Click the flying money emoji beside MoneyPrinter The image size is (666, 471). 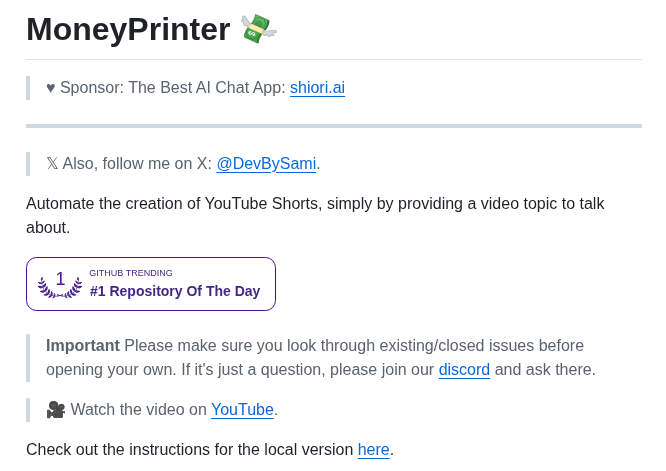(259, 29)
